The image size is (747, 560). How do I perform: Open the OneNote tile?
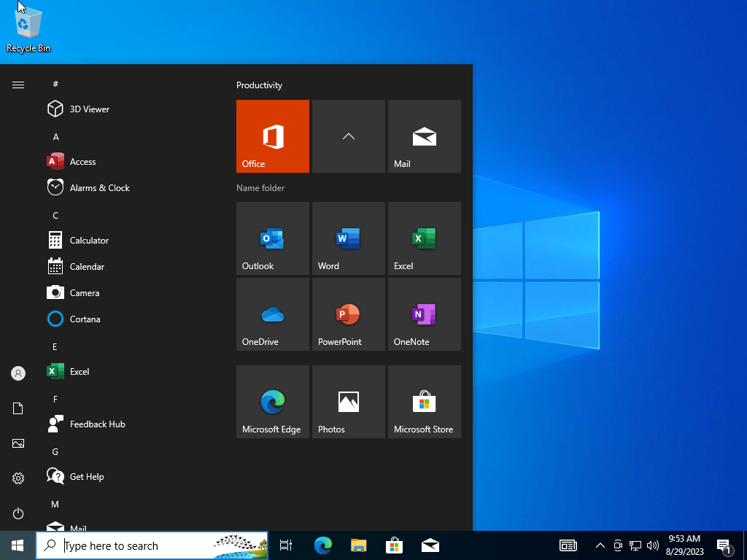click(424, 314)
